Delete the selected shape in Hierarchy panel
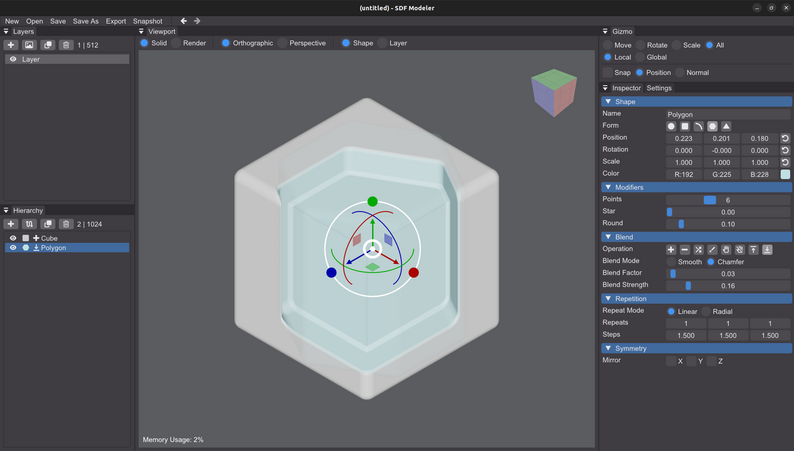This screenshot has width=794, height=451. click(66, 224)
